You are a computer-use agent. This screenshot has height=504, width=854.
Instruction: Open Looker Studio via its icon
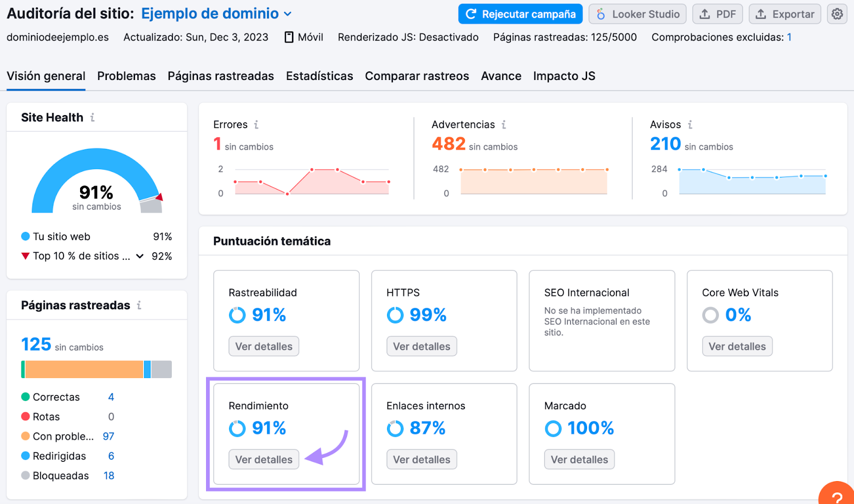[x=600, y=14]
